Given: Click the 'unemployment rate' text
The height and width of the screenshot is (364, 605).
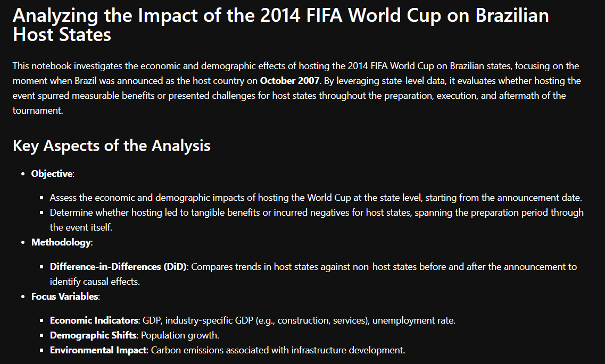Looking at the screenshot, I should pos(413,320).
